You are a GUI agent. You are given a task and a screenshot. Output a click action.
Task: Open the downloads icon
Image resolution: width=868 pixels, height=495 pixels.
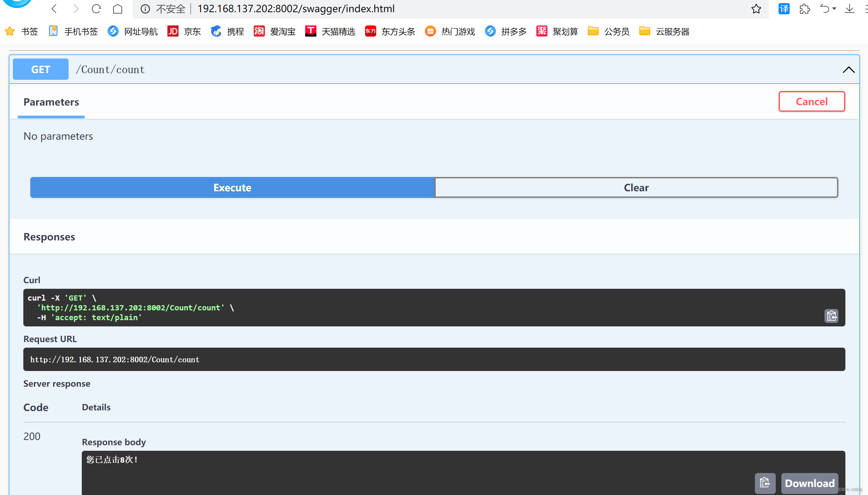point(850,9)
